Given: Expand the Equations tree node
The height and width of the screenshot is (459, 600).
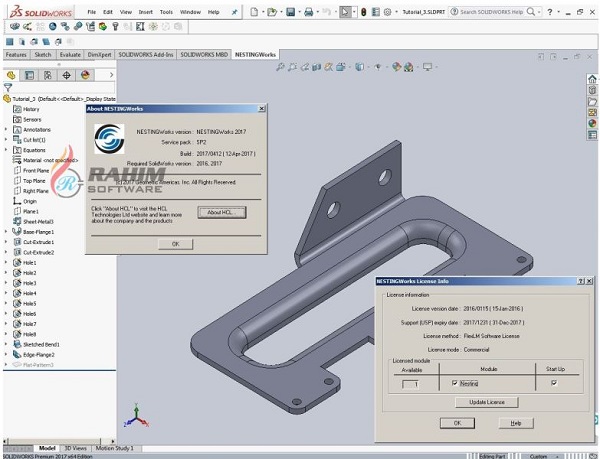Looking at the screenshot, I should pyautogui.click(x=6, y=150).
